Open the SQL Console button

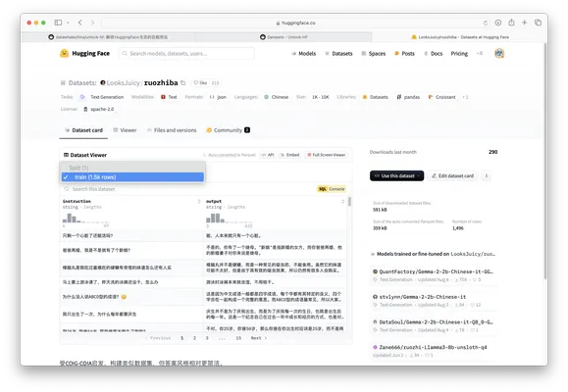(332, 189)
